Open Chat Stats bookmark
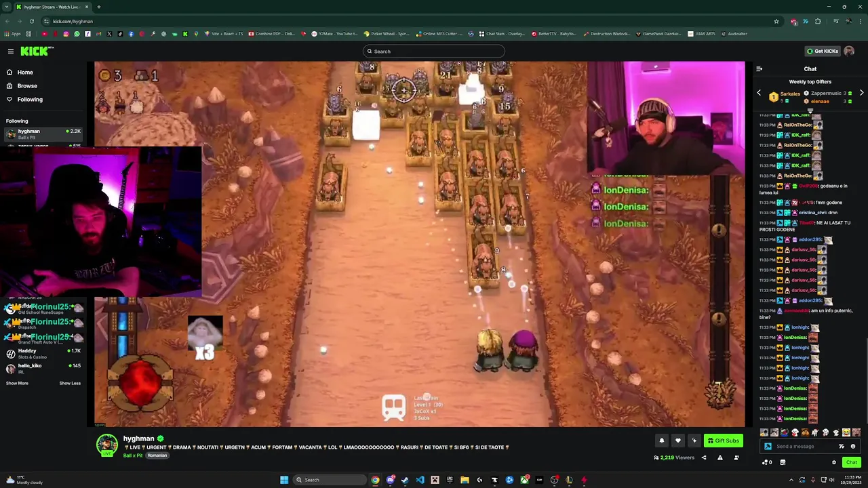The width and height of the screenshot is (868, 488). pyautogui.click(x=502, y=34)
